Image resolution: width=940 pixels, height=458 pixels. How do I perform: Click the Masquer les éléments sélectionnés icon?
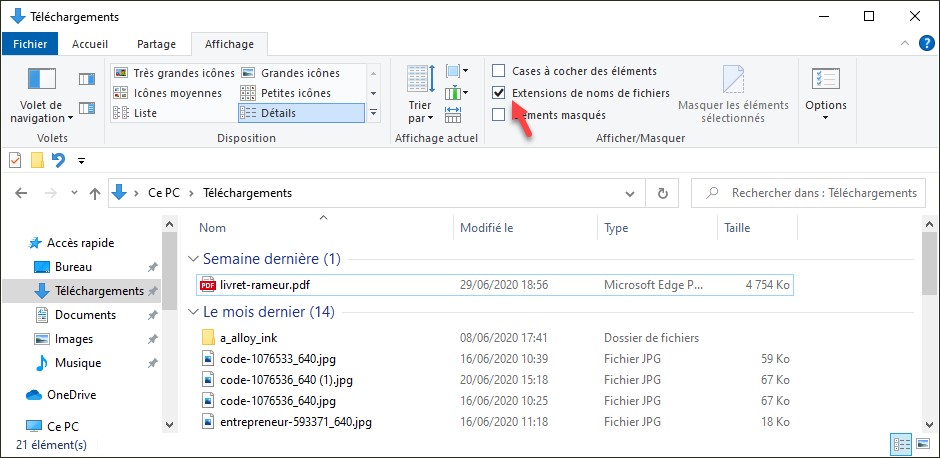[x=733, y=80]
